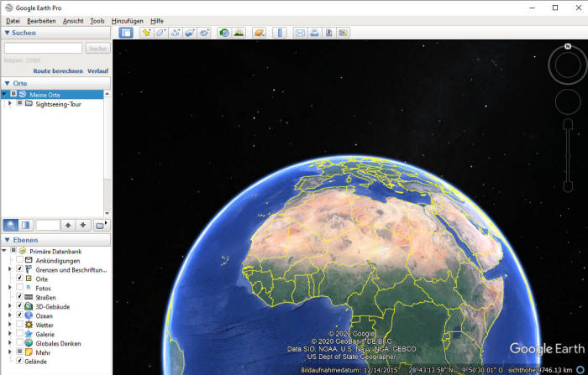Click the Email envelope toolbar icon
Screen dimensions: 588x375
click(300, 33)
